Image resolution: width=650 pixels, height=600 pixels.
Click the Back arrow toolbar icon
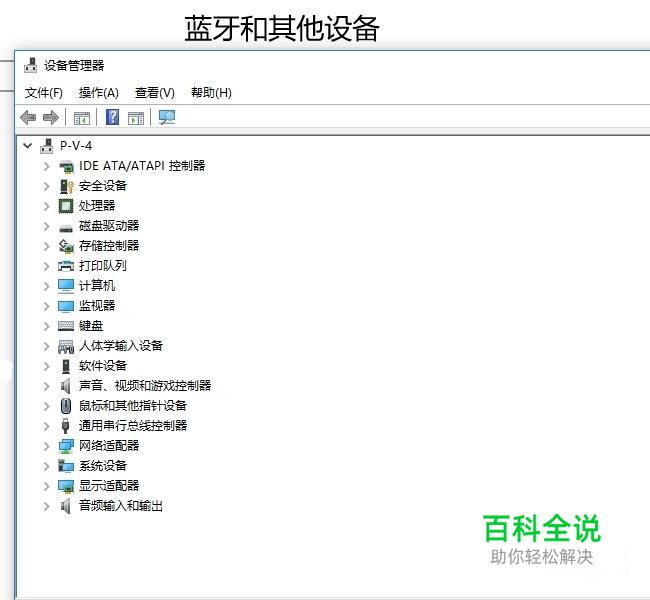pos(28,117)
